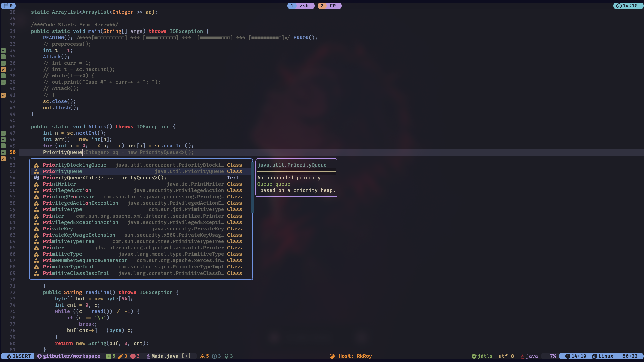Viewport: 644px width, 362px height.
Task: Click the java filetype label in statusline
Action: (532, 356)
